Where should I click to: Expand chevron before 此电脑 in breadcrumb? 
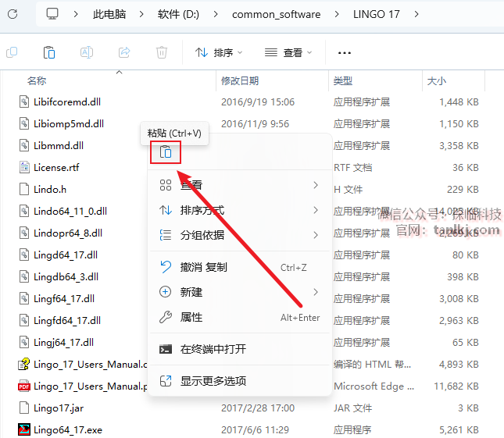(x=76, y=14)
